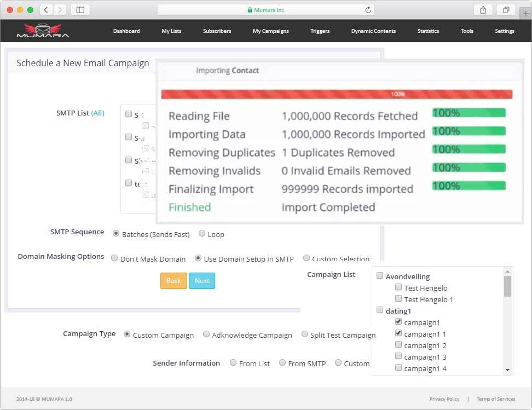Screen dimensions: 532x410
Task: Uncheck the campaign1 checkbox
Action: point(398,322)
